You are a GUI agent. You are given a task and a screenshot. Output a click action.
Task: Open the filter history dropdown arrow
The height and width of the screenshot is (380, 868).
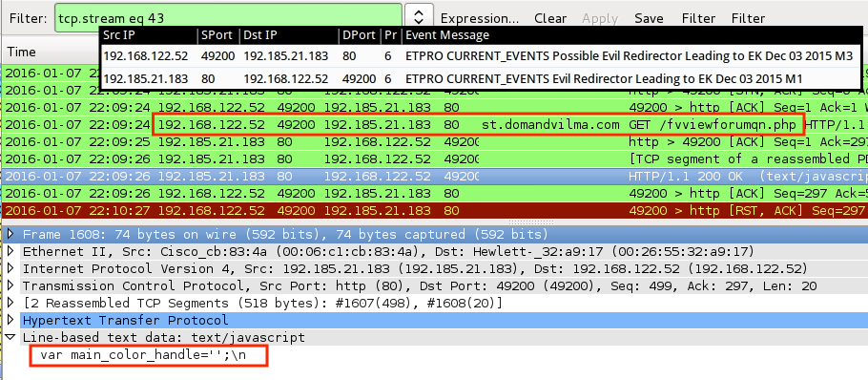[x=419, y=18]
